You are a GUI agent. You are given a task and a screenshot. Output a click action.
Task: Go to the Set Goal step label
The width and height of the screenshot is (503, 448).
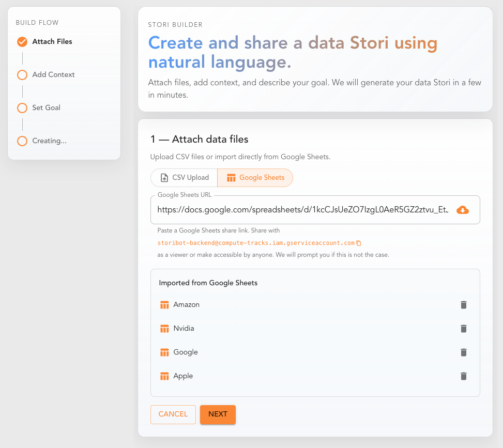(x=46, y=108)
